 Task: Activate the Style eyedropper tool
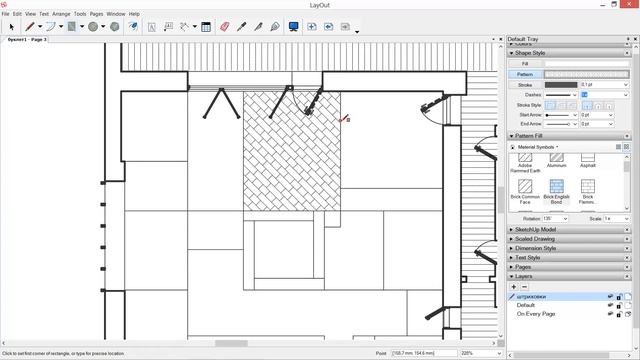coord(242,27)
